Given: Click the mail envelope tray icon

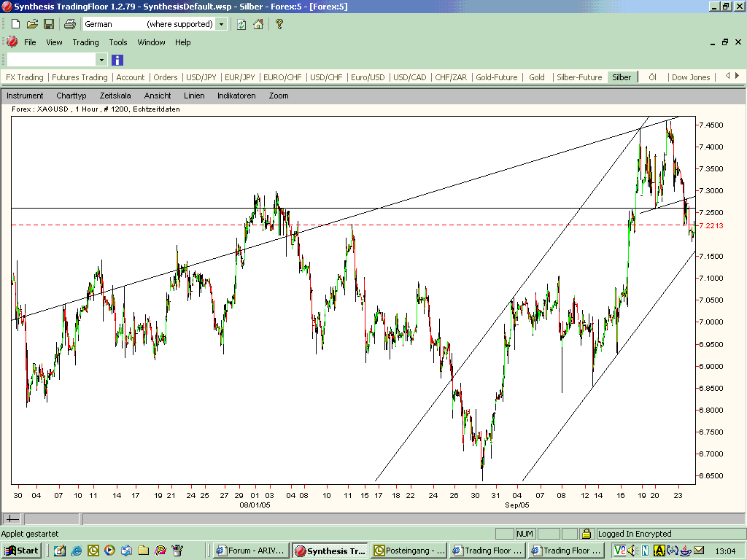Looking at the screenshot, I should (x=698, y=551).
